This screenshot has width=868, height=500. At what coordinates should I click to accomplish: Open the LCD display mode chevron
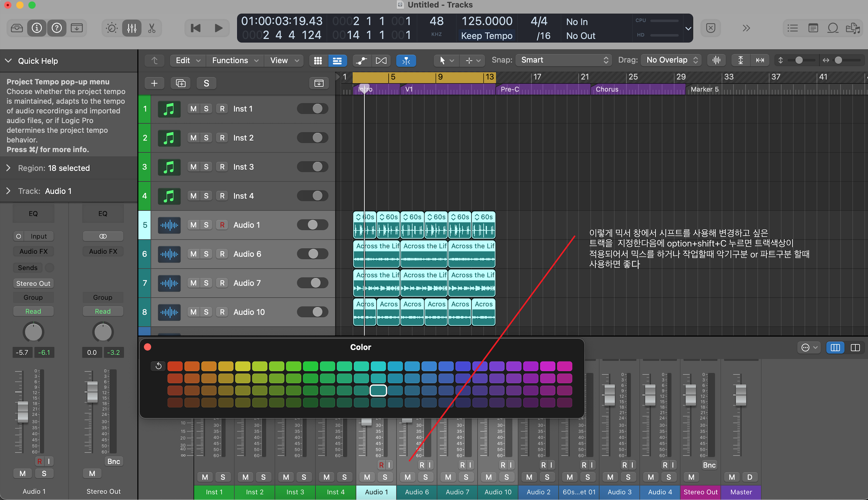tap(688, 28)
